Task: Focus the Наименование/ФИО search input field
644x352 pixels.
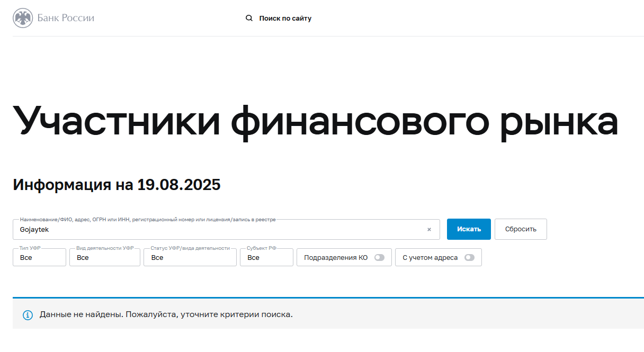Action: point(226,230)
